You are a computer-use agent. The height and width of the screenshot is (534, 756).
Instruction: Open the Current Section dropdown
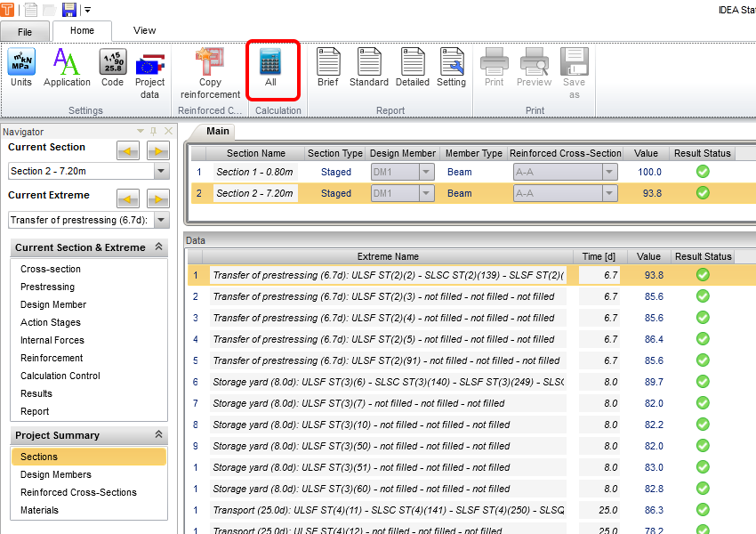[x=161, y=171]
